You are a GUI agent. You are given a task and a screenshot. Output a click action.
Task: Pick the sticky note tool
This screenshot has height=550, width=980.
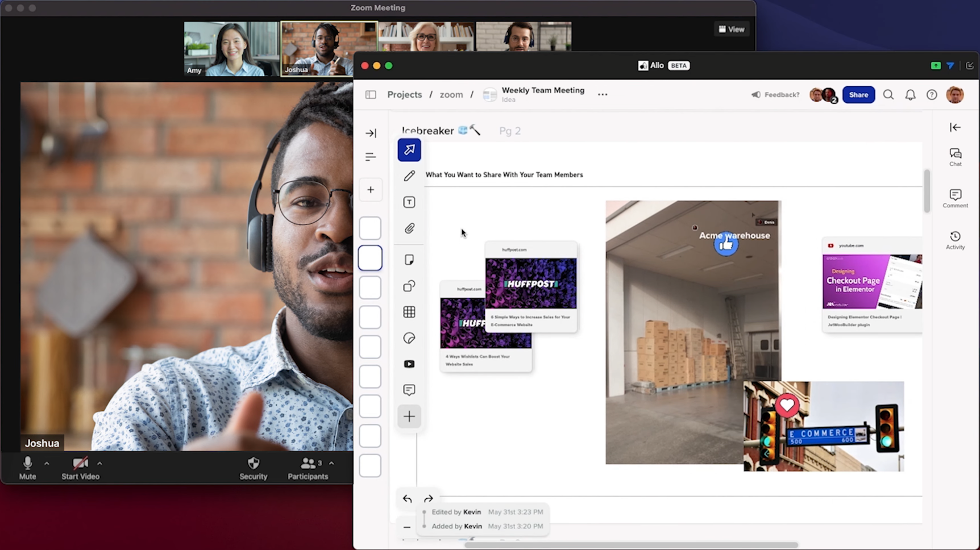point(409,260)
